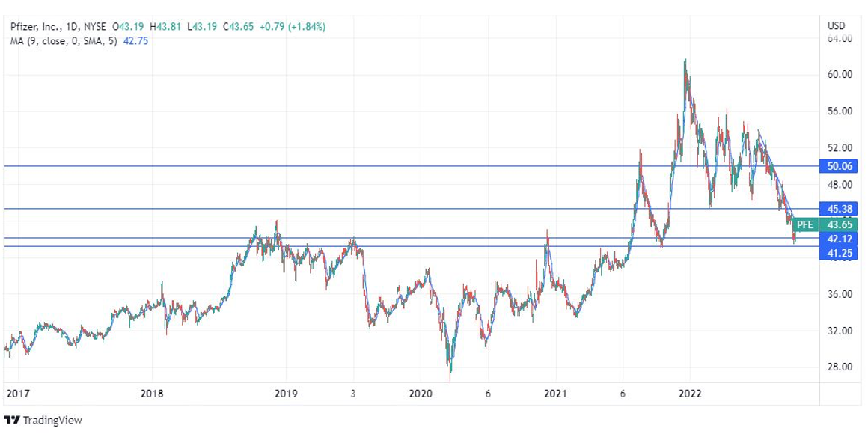Viewport: 868px width, 440px height.
Task: Click the 2019 time axis label
Action: pos(286,394)
